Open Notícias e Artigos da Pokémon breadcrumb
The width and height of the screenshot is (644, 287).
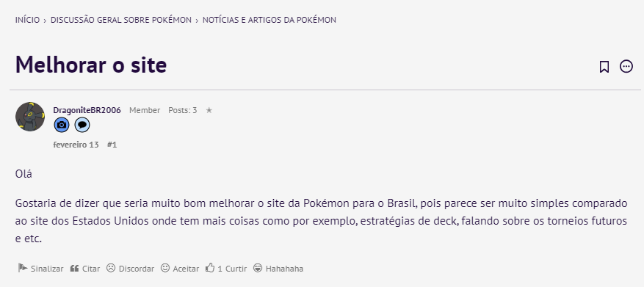pyautogui.click(x=269, y=20)
